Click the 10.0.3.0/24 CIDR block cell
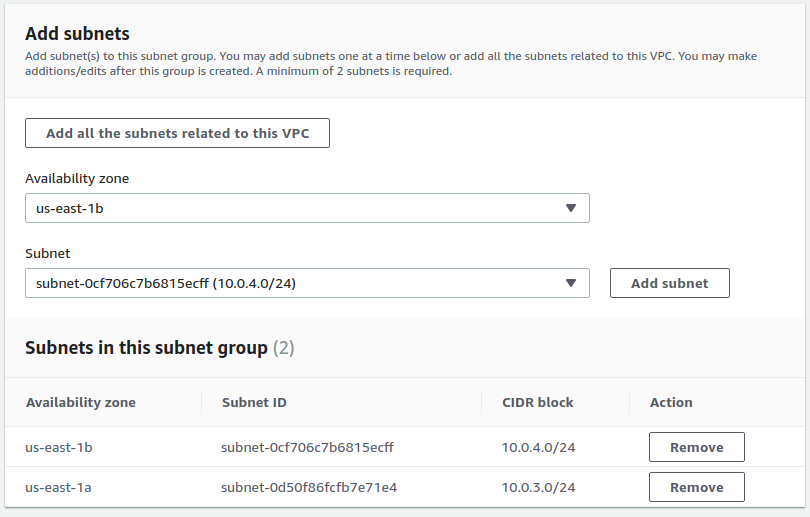810x517 pixels. [538, 487]
